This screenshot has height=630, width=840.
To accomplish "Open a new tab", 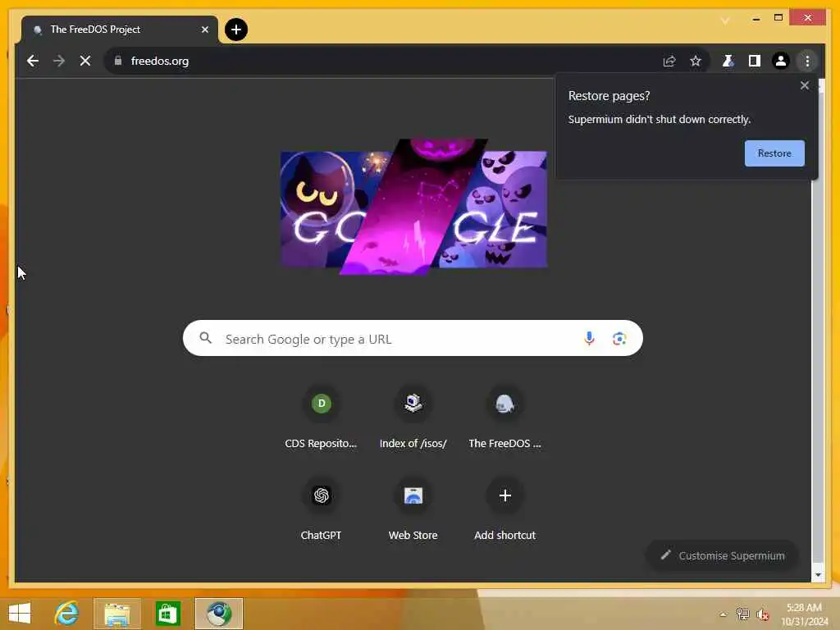I will [236, 30].
